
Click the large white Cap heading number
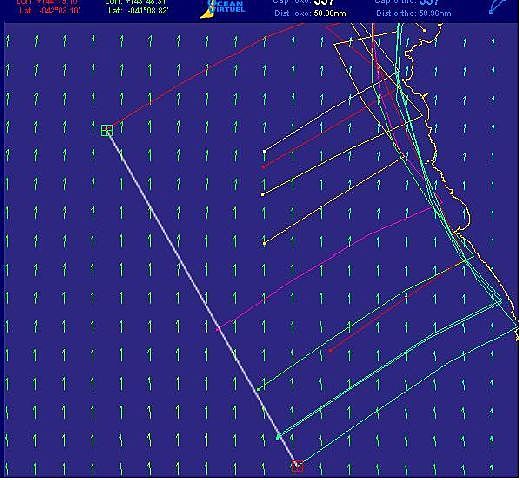323,2
